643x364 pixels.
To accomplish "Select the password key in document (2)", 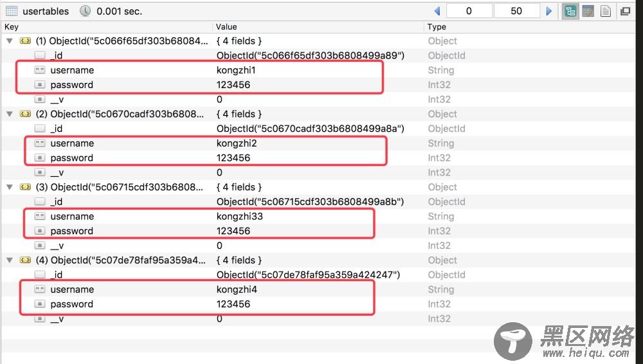I will (x=72, y=158).
